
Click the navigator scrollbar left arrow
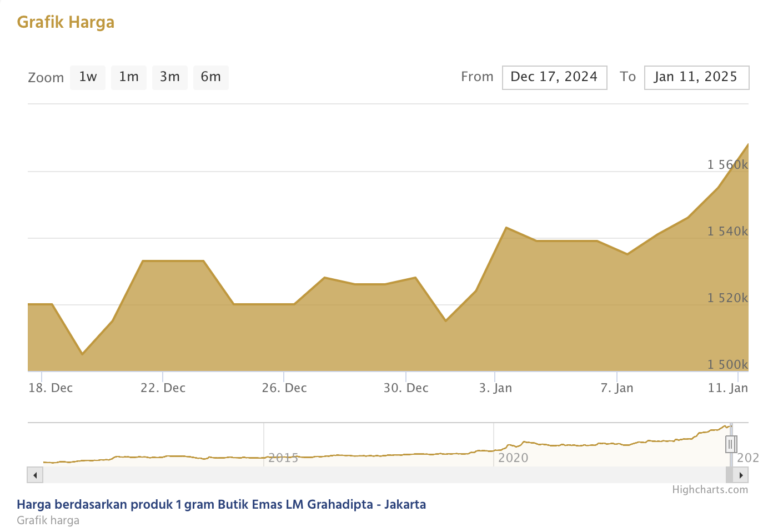click(35, 475)
